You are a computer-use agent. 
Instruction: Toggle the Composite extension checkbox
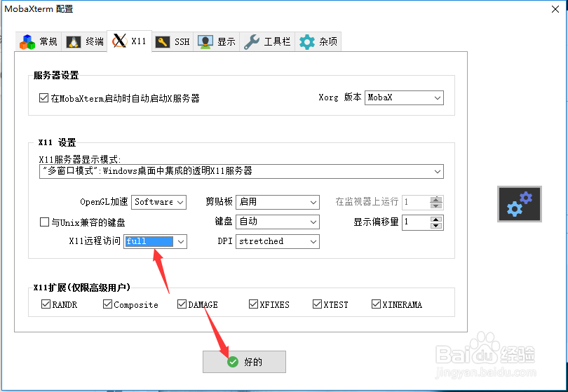point(107,304)
